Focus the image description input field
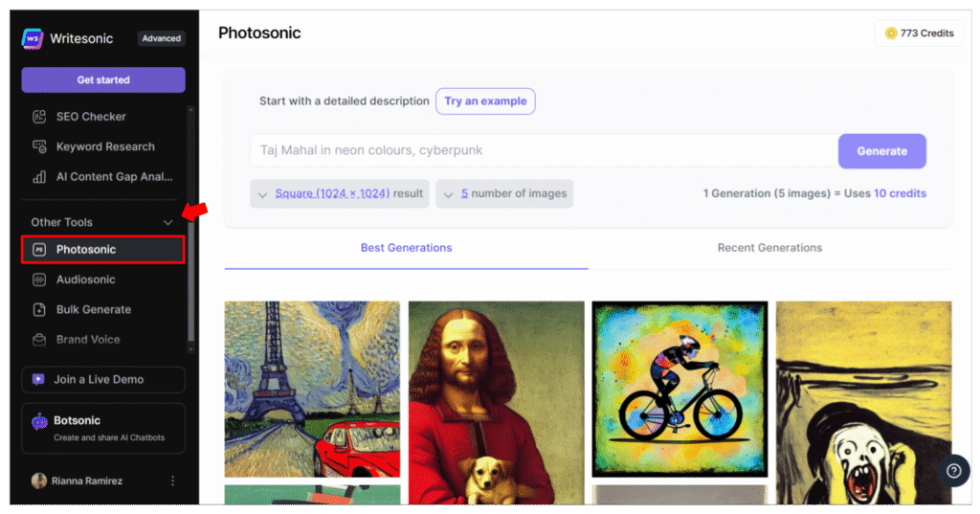This screenshot has height=514, width=980. tap(544, 150)
